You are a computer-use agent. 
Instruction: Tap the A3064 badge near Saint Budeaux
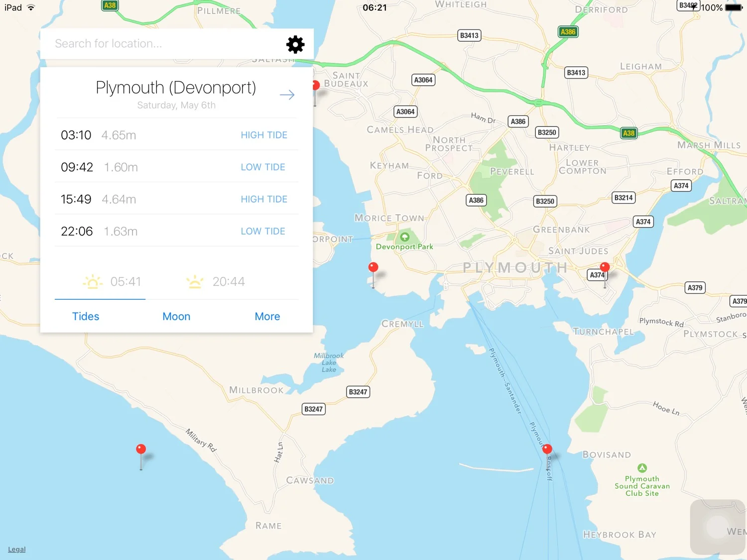[x=423, y=80]
